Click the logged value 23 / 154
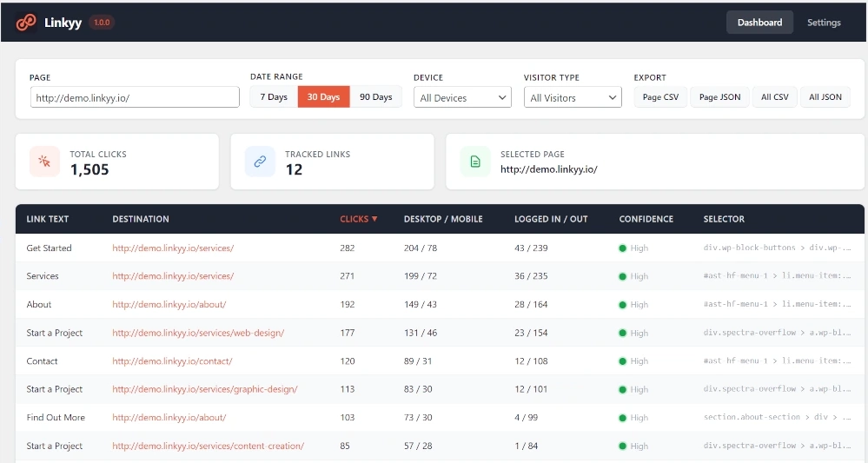Screen dimensions: 868x463 [531, 333]
